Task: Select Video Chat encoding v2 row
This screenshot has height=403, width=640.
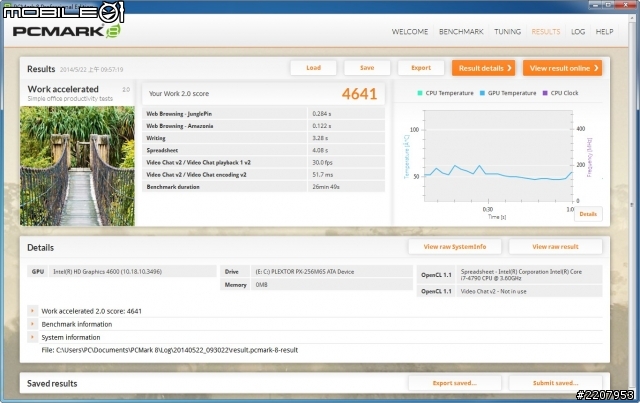Action: click(264, 175)
